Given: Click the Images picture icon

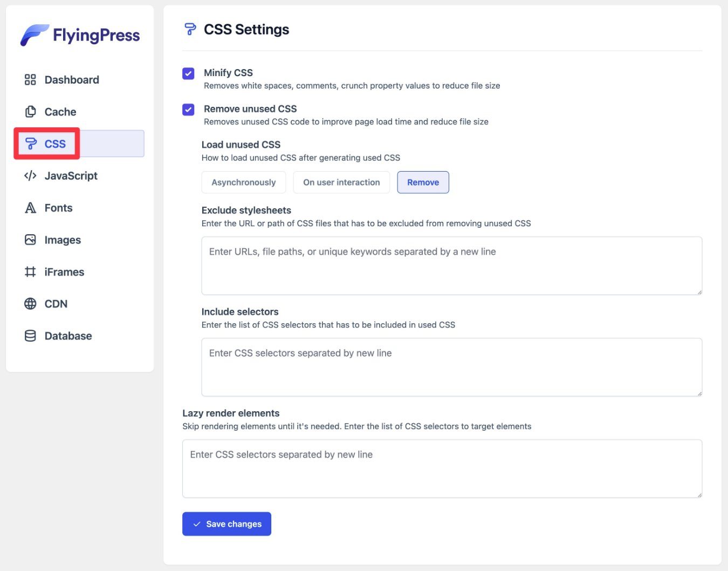Looking at the screenshot, I should pyautogui.click(x=30, y=240).
